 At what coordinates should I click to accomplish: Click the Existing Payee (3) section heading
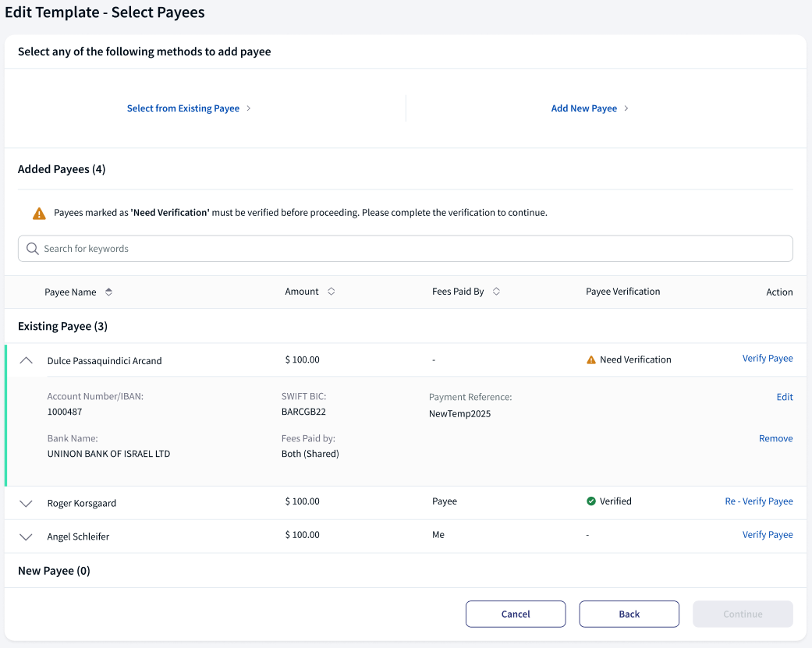pyautogui.click(x=62, y=326)
